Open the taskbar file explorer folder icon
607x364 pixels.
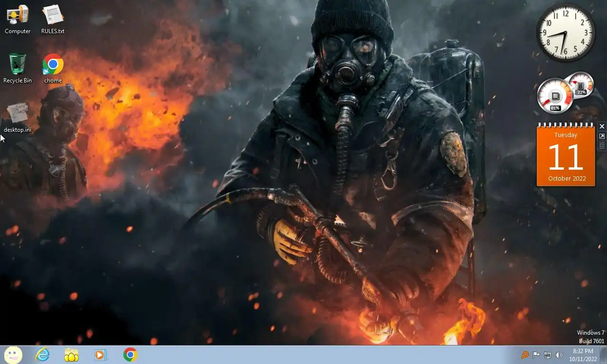tap(72, 355)
